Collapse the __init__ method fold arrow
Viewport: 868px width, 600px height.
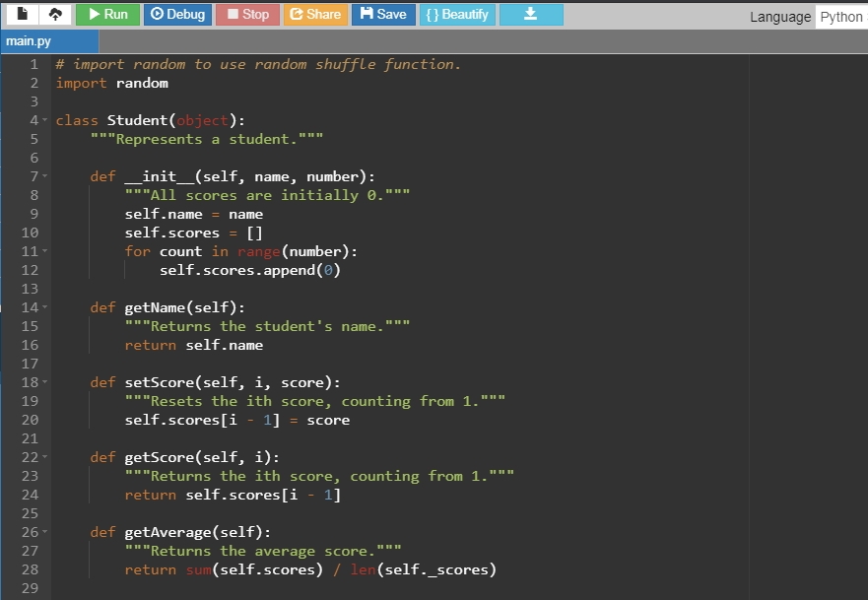point(46,177)
